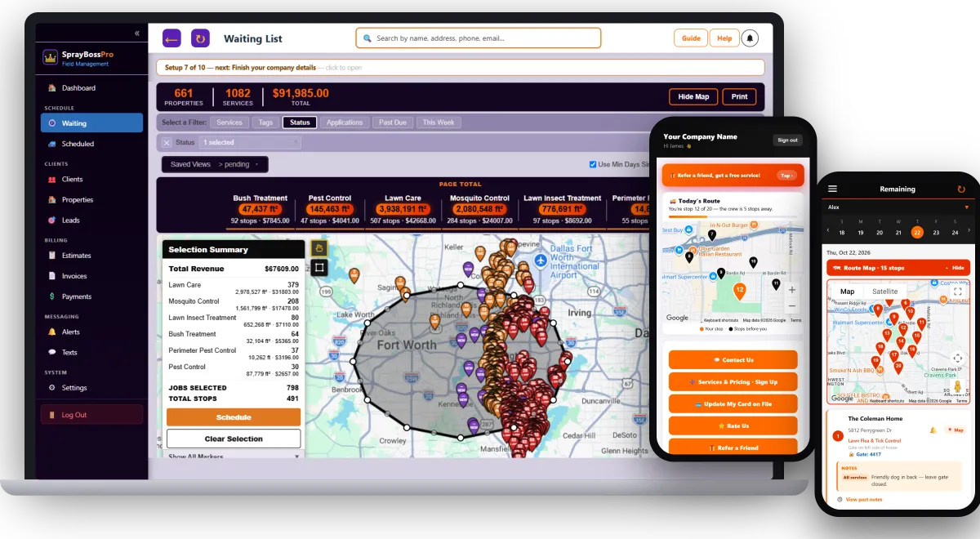This screenshot has height=539, width=980.
Task: Click the search input field
Action: (478, 38)
